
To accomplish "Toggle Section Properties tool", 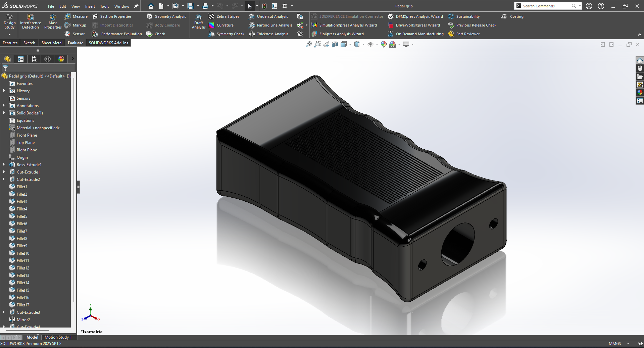I will pos(112,16).
